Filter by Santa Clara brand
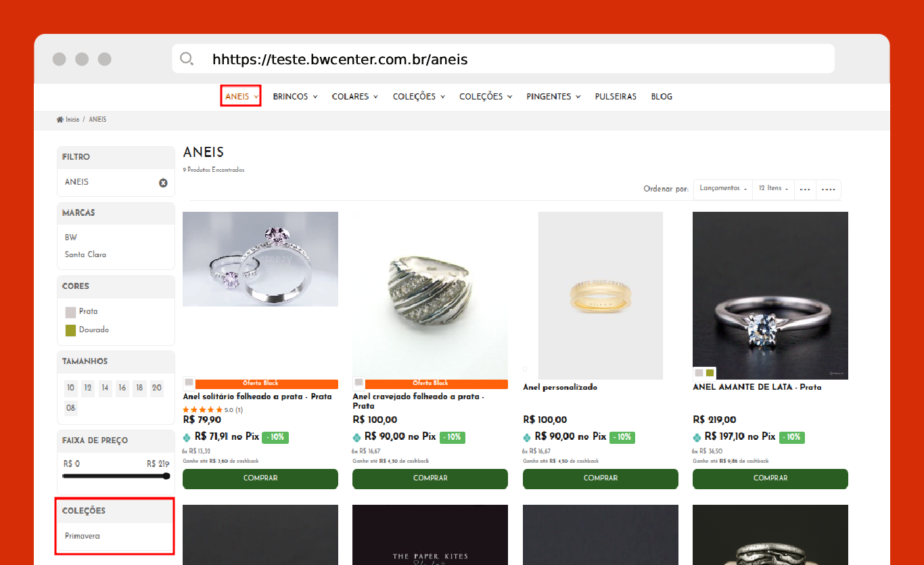Viewport: 924px width, 565px height. coord(85,255)
